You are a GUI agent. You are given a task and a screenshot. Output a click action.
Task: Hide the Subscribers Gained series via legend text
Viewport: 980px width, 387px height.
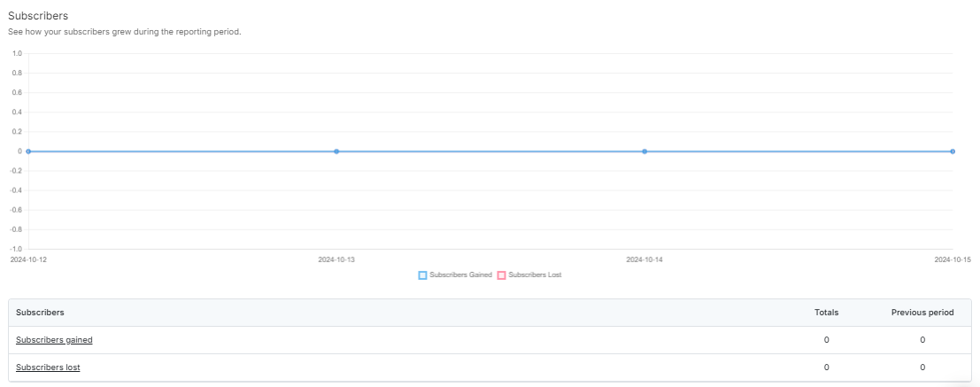click(460, 275)
